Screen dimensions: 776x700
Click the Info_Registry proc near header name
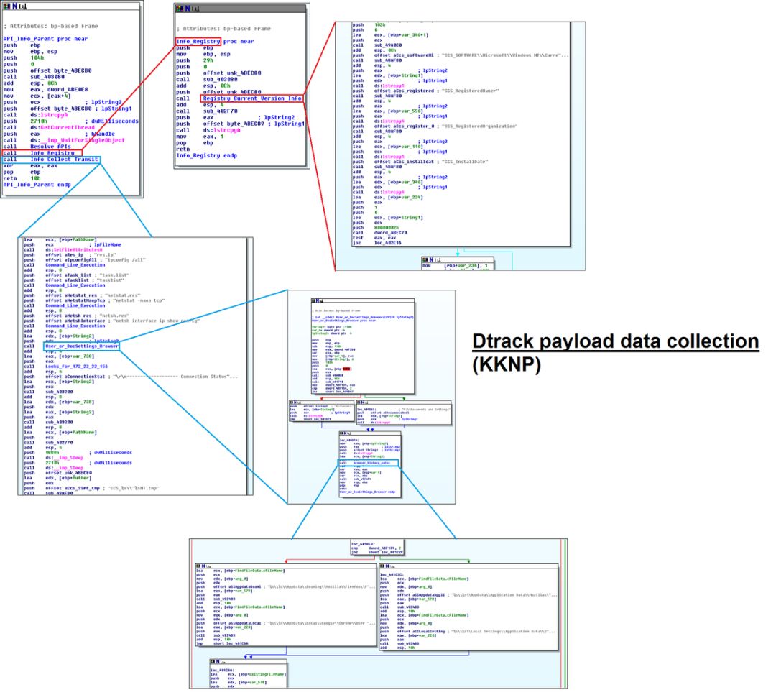(x=199, y=42)
